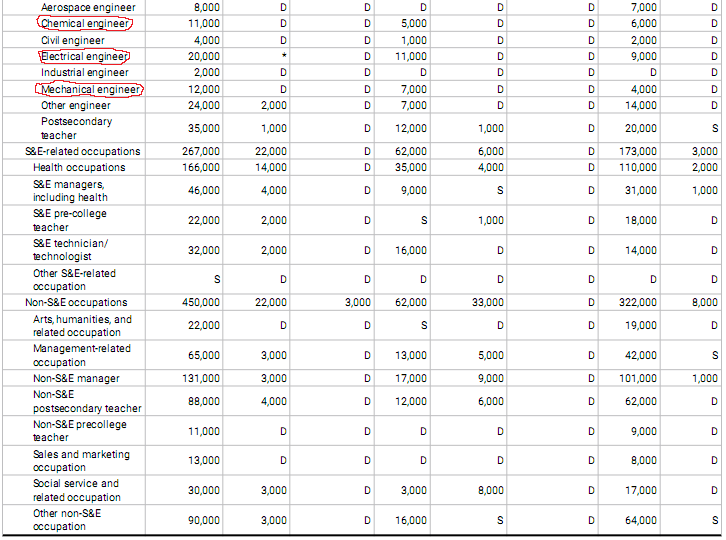Click the Postsecondary teacher row label
The height and width of the screenshot is (540, 726).
(x=76, y=128)
